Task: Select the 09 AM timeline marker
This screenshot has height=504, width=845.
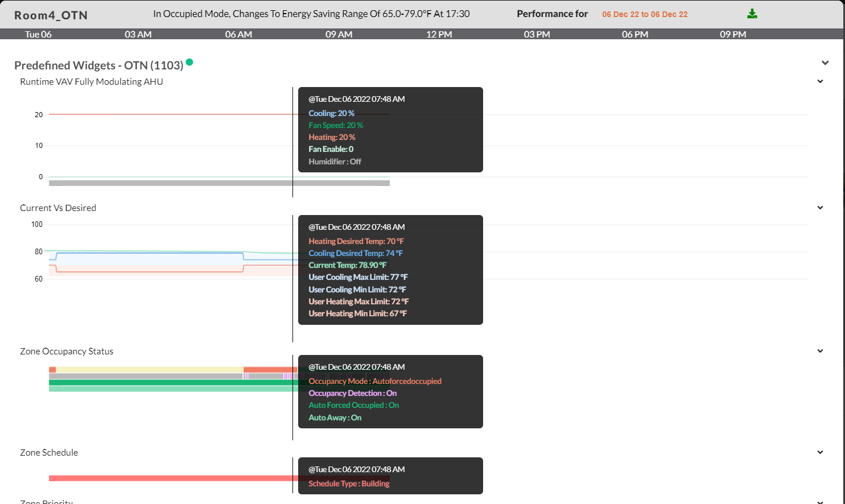Action: tap(339, 34)
